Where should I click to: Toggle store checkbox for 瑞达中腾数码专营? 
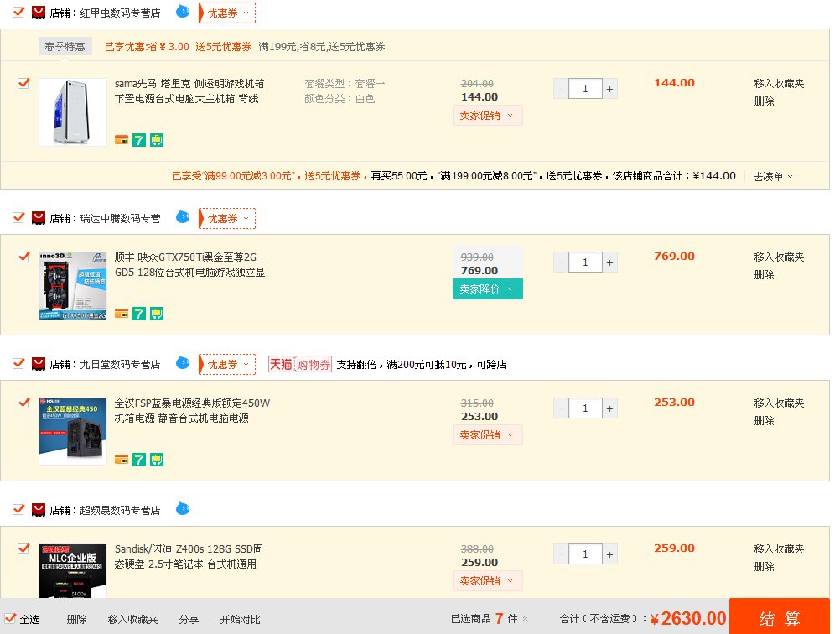[18, 217]
